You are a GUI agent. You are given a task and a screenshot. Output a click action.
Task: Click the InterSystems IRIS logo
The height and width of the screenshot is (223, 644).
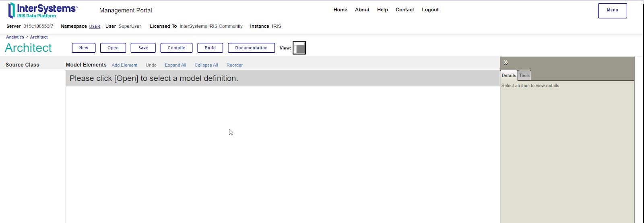[42, 11]
